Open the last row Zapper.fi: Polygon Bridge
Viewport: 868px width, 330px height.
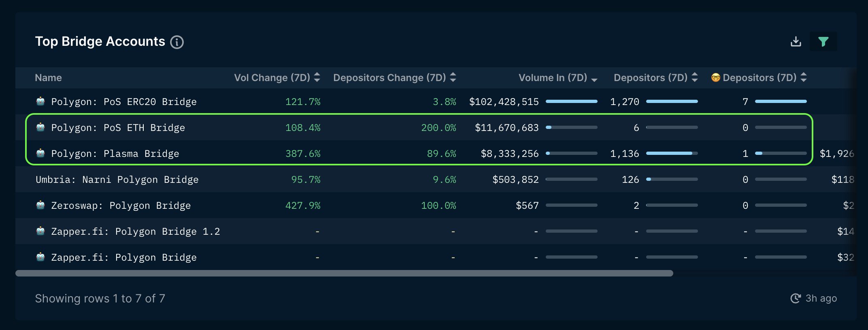(x=124, y=257)
